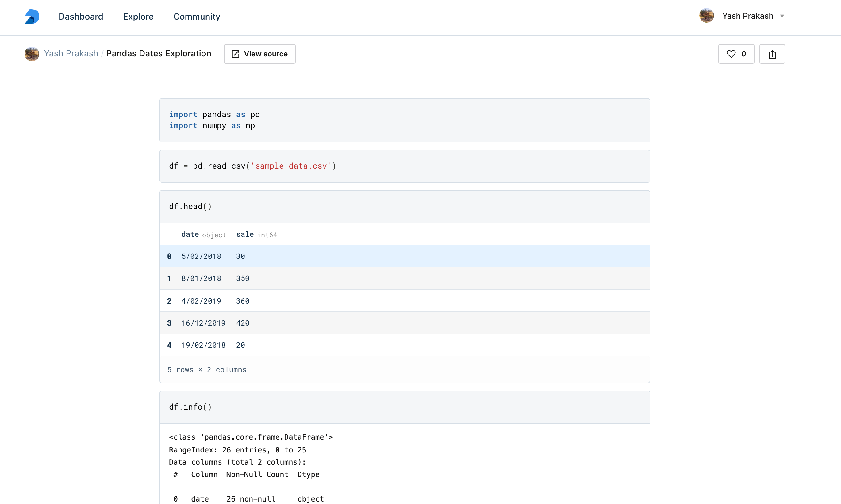Expand the Yash Prakash account dropdown arrow
The image size is (841, 504).
[782, 16]
